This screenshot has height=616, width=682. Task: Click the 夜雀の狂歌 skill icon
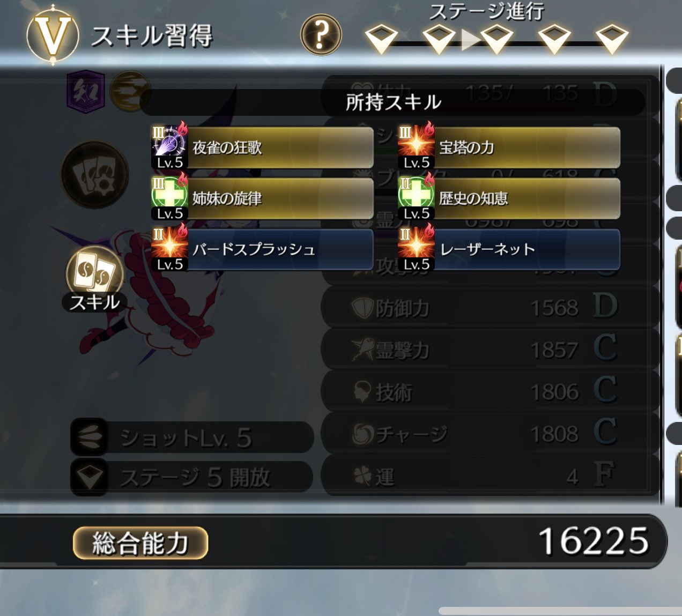(169, 146)
